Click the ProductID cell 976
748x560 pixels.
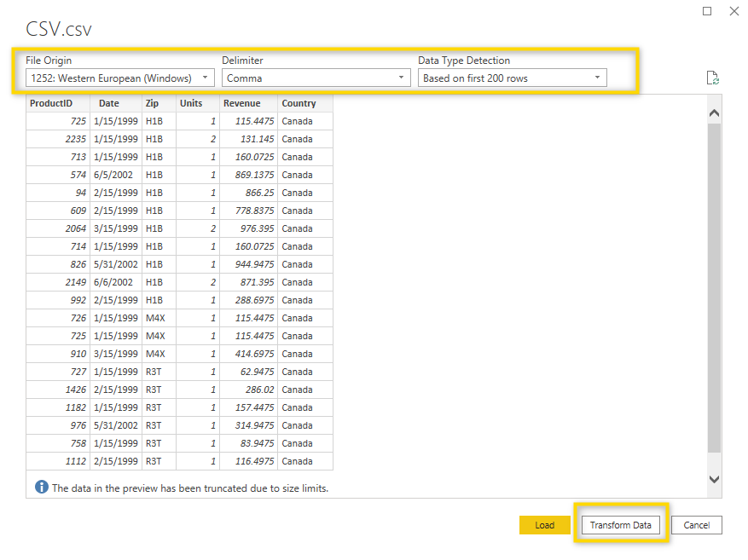pos(58,425)
